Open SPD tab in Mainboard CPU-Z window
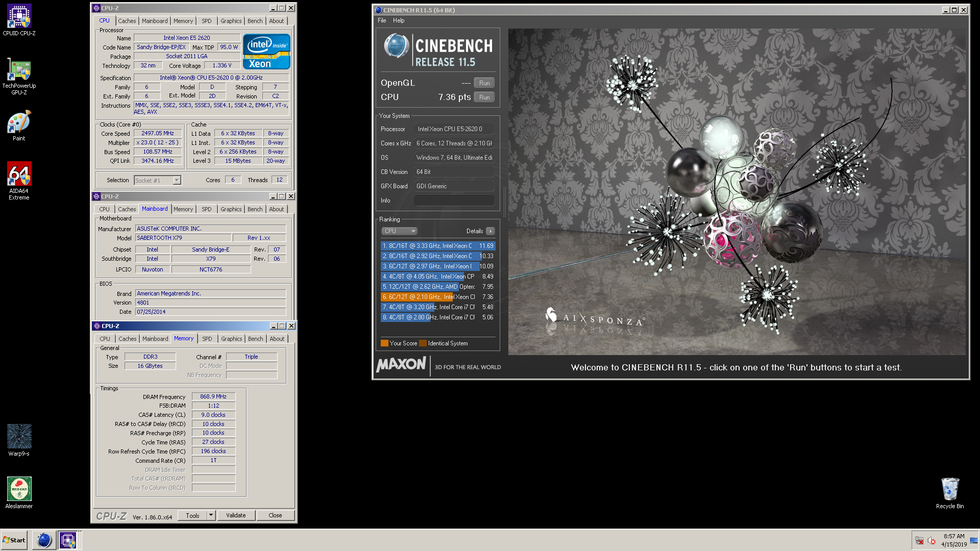 (x=206, y=209)
